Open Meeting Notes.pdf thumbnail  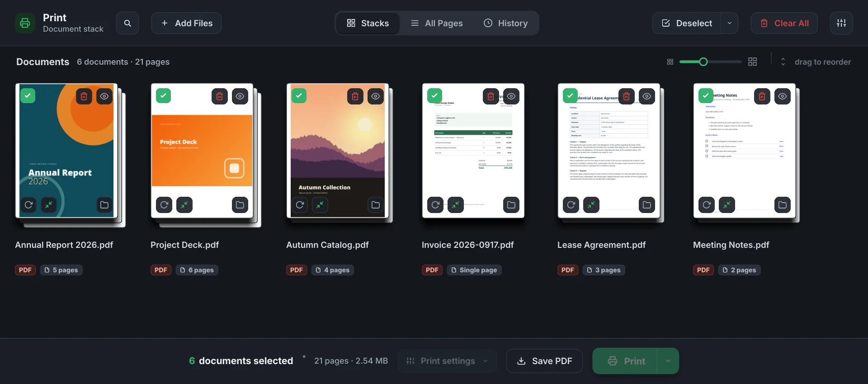[x=745, y=151]
